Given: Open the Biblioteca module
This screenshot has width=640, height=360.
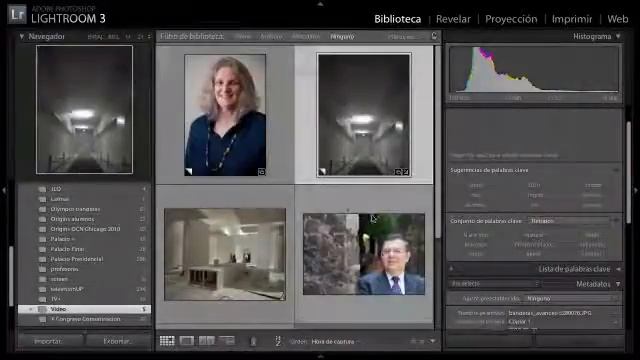Looking at the screenshot, I should [398, 19].
